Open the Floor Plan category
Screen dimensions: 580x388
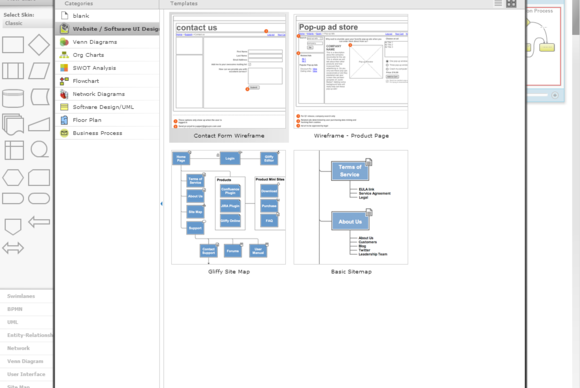107,120
